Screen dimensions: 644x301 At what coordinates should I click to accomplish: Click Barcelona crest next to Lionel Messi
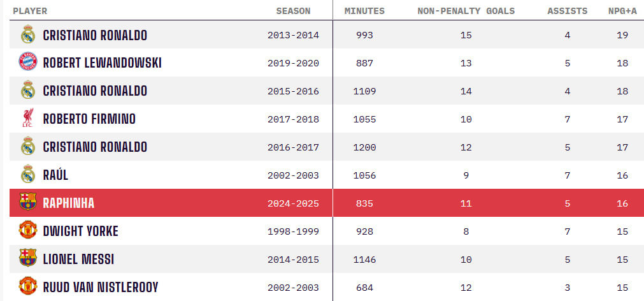pos(28,258)
